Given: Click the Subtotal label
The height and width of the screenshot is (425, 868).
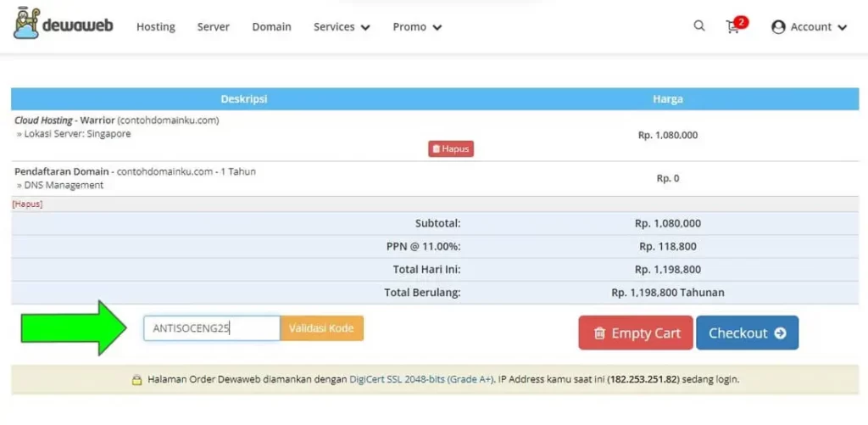Looking at the screenshot, I should (438, 224).
